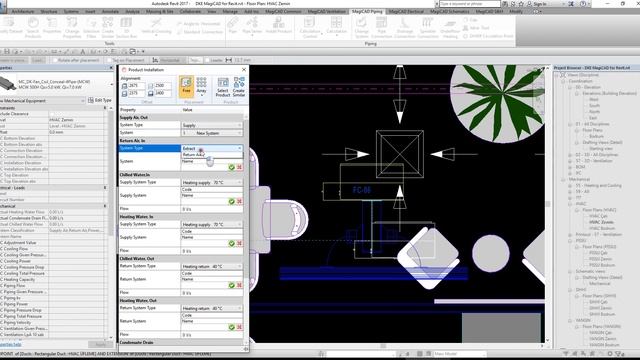The image size is (640, 360).
Task: Select the FC-08 fan coil tag in drawing
Action: [362, 190]
